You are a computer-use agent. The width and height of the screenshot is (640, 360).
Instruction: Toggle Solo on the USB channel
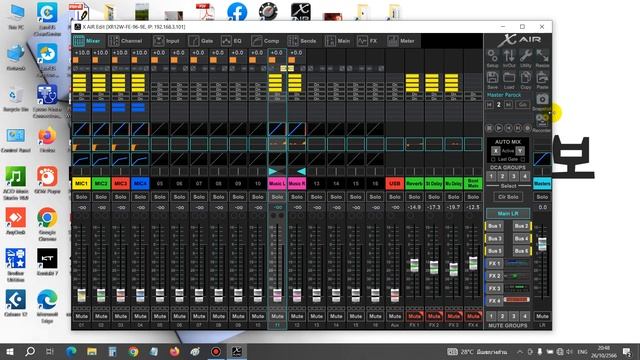pos(395,197)
